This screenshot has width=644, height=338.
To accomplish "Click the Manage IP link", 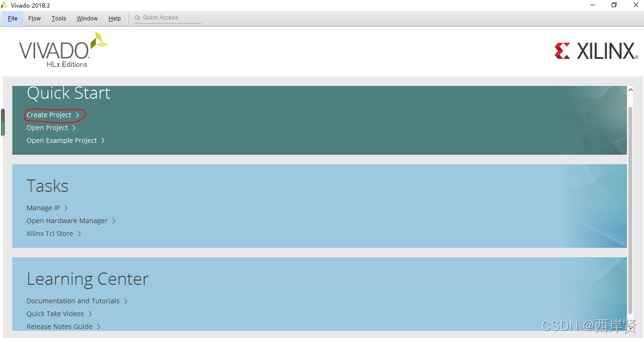I will point(43,208).
